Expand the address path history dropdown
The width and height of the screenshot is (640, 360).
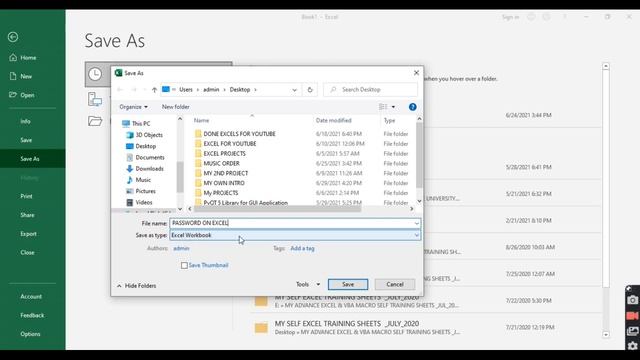pyautogui.click(x=294, y=90)
